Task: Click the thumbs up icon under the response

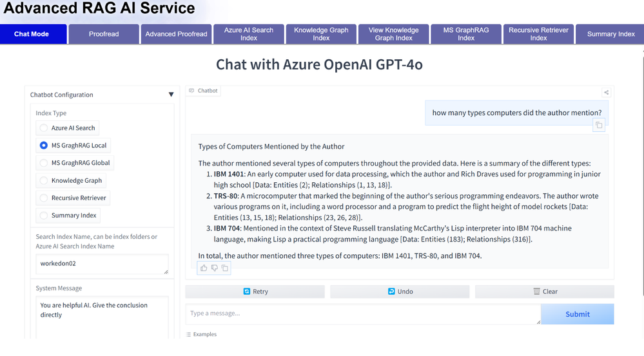Action: [x=204, y=268]
